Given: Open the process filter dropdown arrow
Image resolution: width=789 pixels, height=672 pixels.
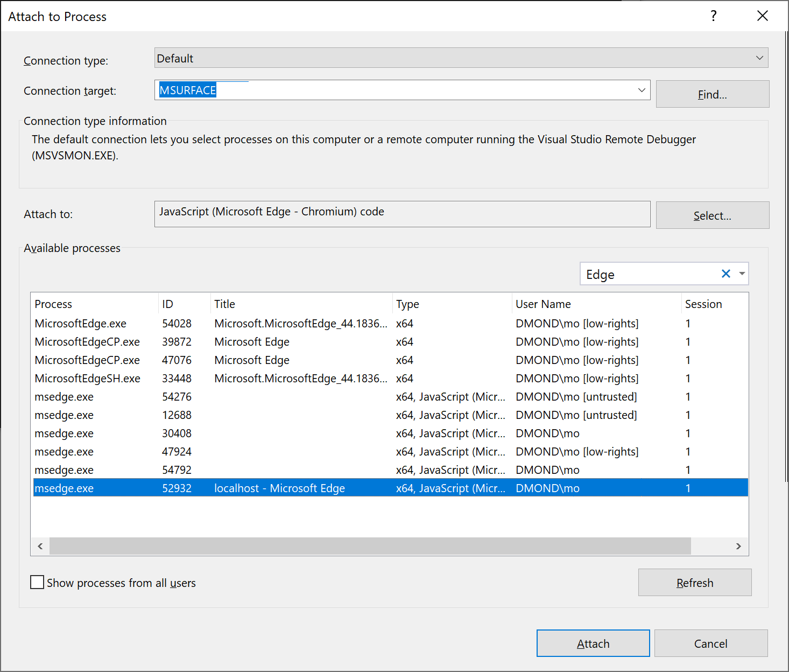Looking at the screenshot, I should pos(741,274).
